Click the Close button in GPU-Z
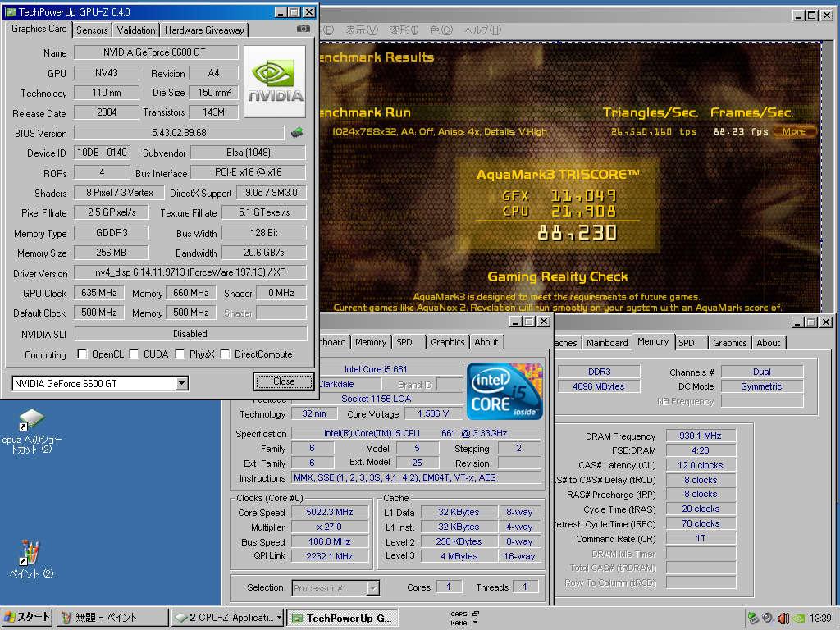 coord(284,381)
